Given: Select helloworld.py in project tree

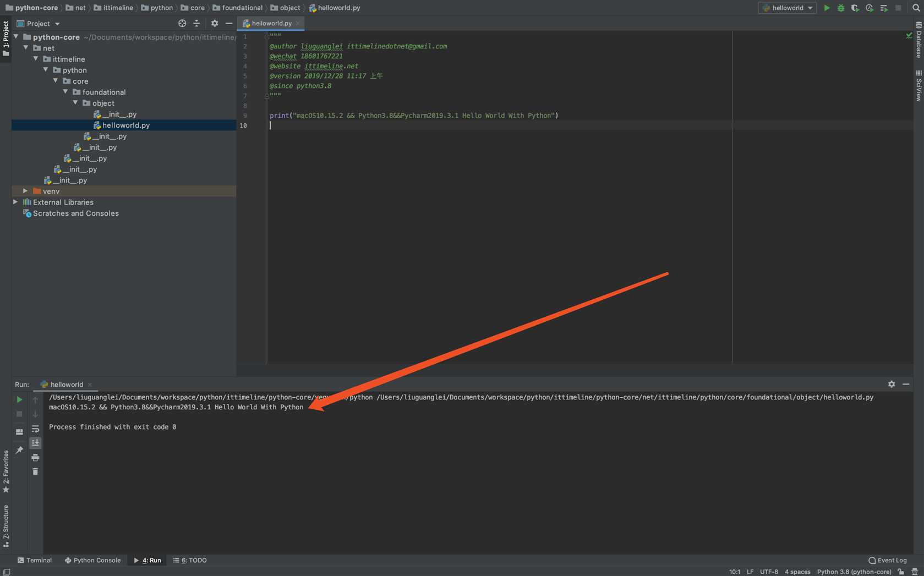Looking at the screenshot, I should 125,125.
